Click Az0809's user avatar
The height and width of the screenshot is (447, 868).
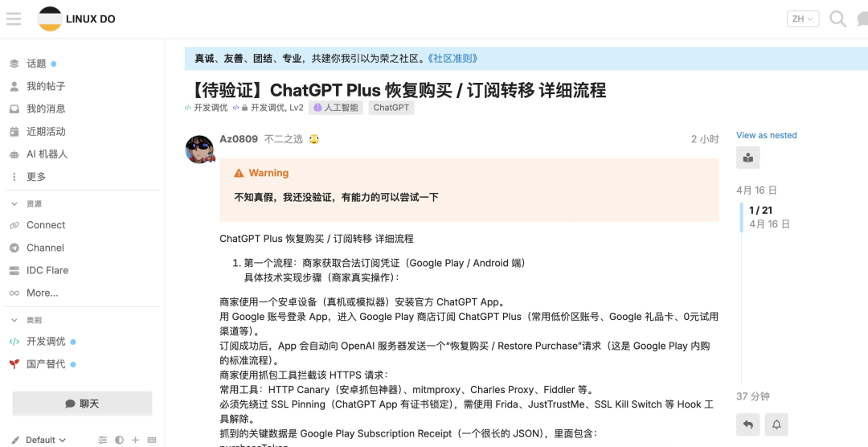coord(200,149)
